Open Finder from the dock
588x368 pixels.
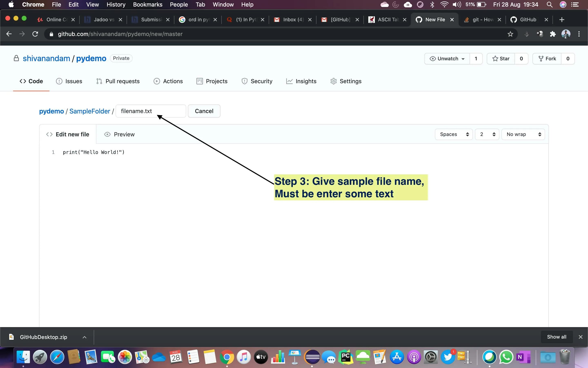pyautogui.click(x=23, y=357)
